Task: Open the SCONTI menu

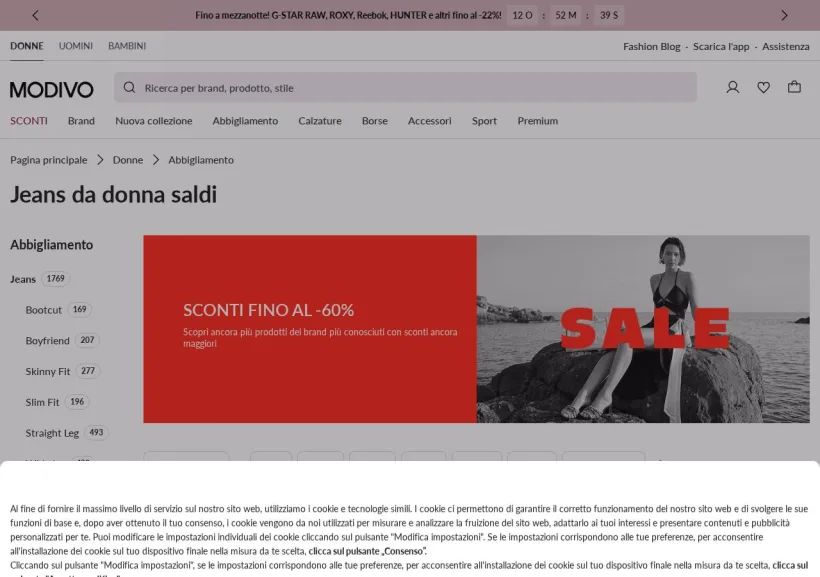Action: click(29, 121)
